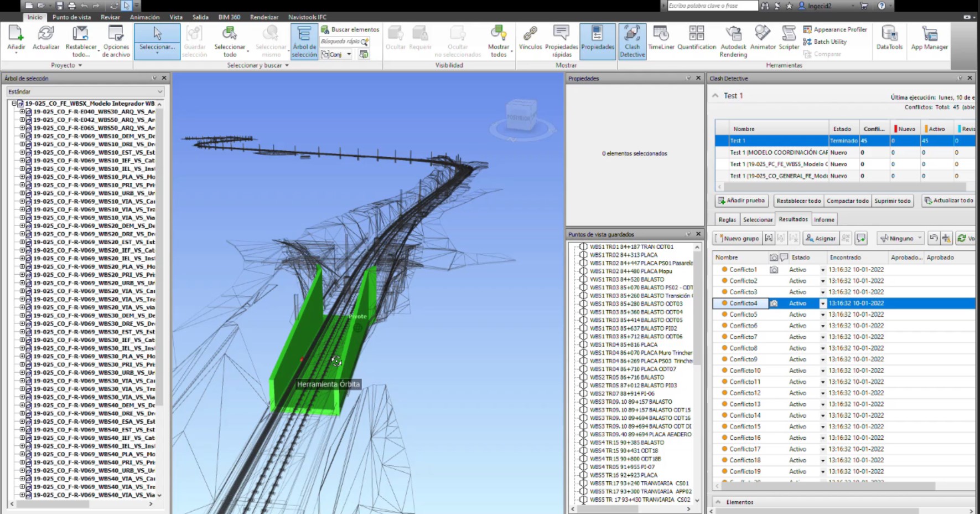Open the Ninguno dropdown in results
Viewport: 980px width, 514px height.
click(x=901, y=238)
